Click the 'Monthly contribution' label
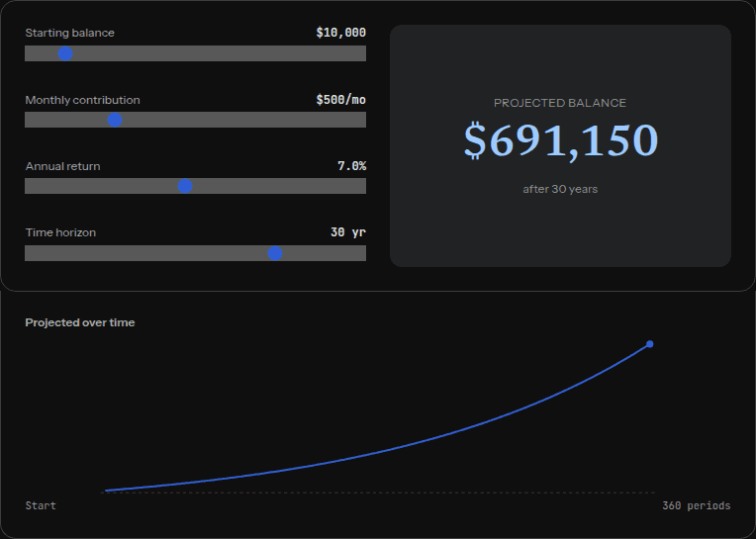Viewport: 756px width, 539px height. 82,100
